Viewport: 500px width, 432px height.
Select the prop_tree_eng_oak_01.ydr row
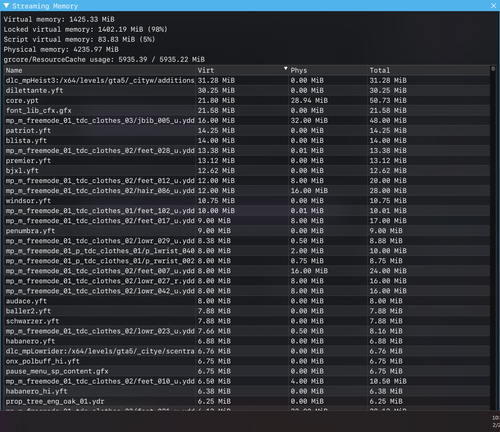click(247, 401)
